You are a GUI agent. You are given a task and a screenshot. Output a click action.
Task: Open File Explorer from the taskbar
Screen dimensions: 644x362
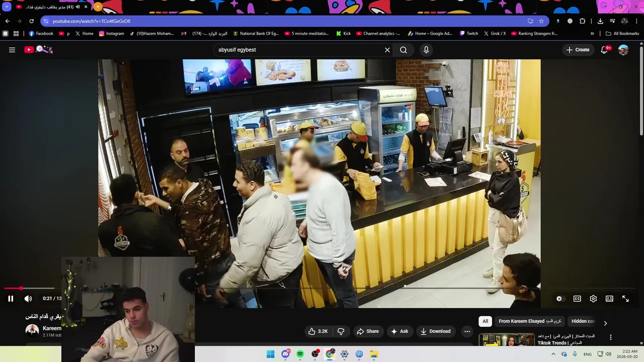click(x=374, y=354)
